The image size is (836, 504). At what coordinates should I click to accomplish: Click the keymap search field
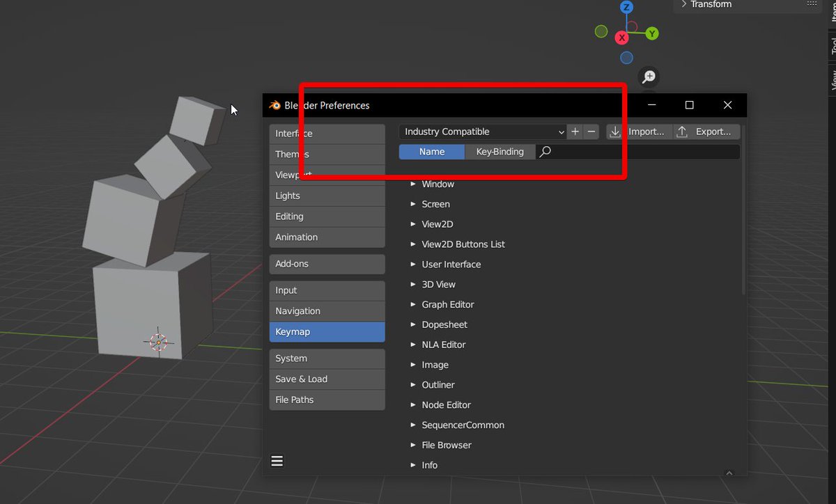637,152
